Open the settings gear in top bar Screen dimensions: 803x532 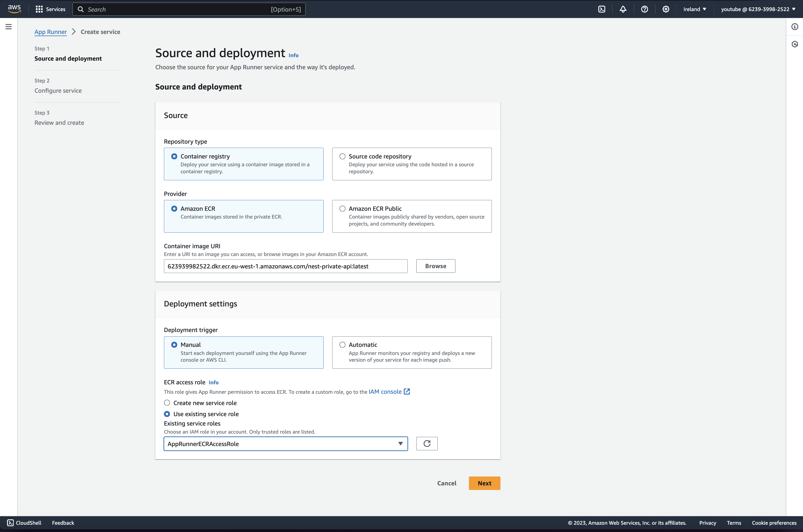pos(665,9)
